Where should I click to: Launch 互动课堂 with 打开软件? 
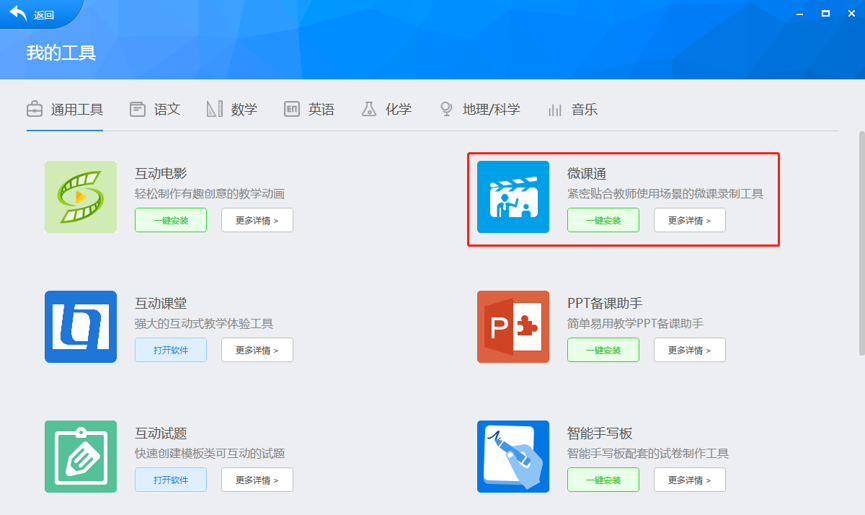[x=171, y=350]
